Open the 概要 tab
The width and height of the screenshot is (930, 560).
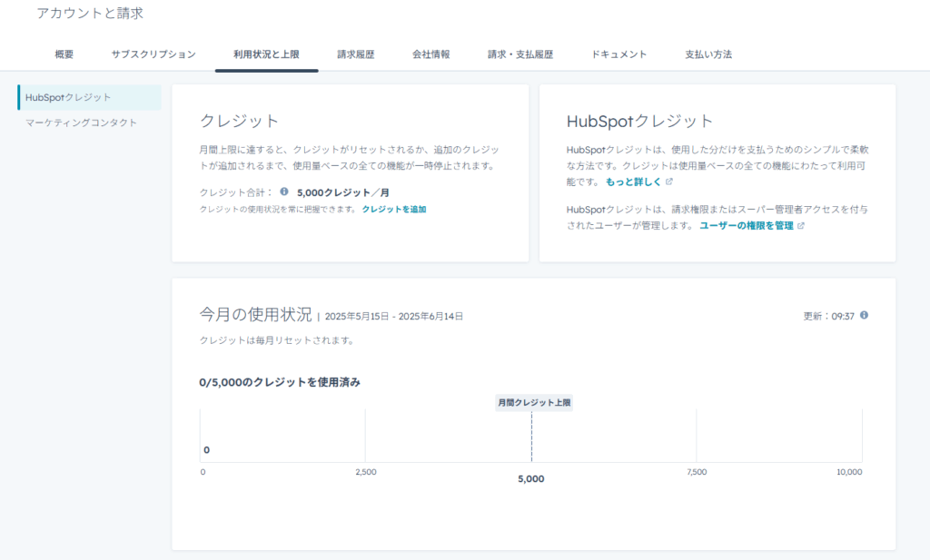(x=64, y=54)
